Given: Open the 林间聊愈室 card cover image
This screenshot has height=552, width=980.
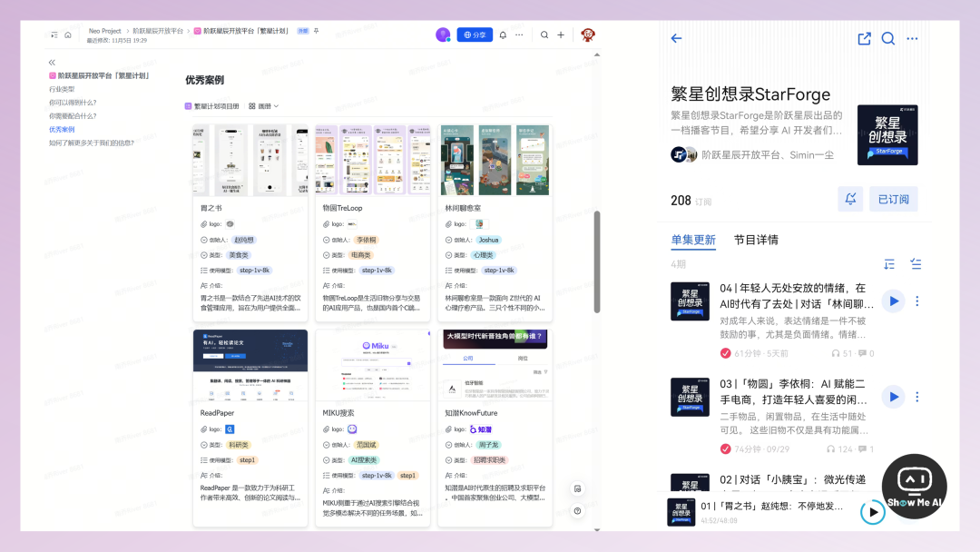Looking at the screenshot, I should [x=495, y=160].
